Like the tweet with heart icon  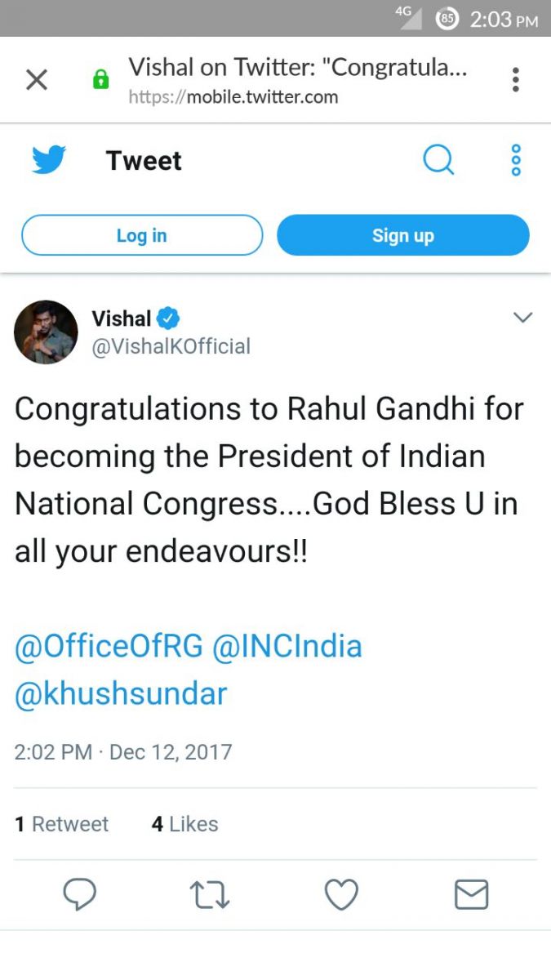coord(341,894)
